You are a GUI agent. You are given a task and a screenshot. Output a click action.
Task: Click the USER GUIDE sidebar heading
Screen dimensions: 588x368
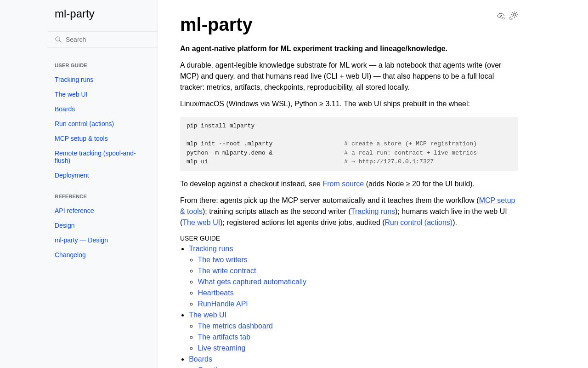[71, 65]
